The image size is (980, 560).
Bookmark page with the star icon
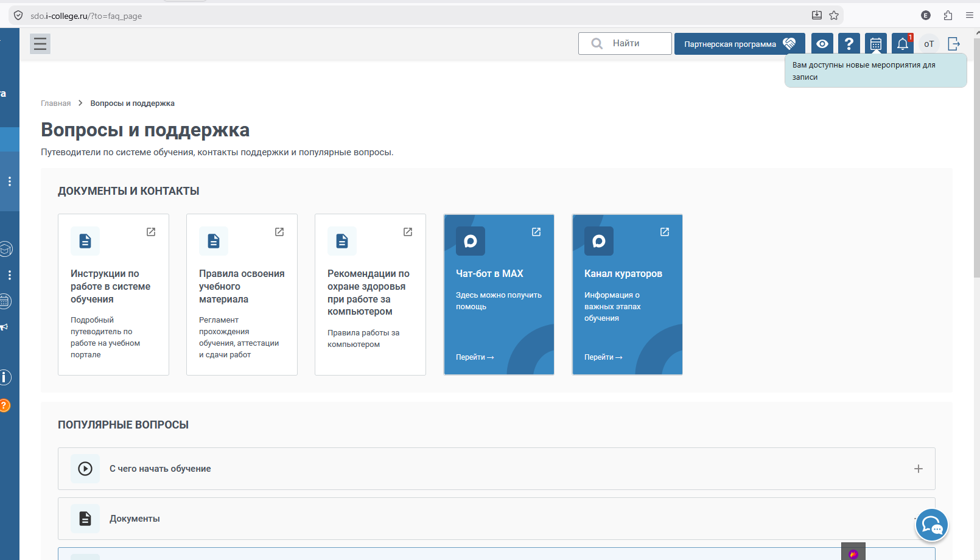(834, 15)
